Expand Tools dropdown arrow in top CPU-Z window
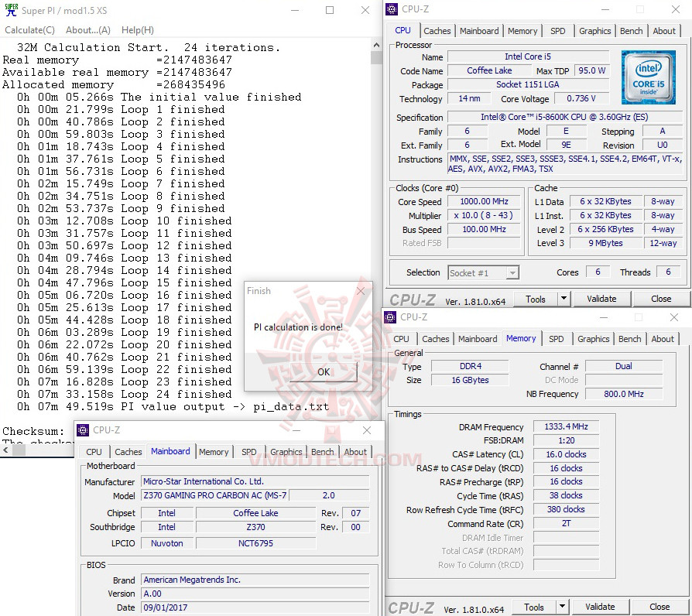692x616 pixels. click(564, 299)
